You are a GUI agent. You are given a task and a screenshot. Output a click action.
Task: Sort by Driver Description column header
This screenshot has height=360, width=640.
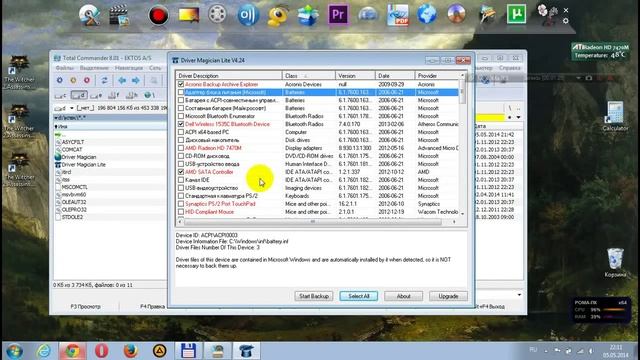(229, 76)
